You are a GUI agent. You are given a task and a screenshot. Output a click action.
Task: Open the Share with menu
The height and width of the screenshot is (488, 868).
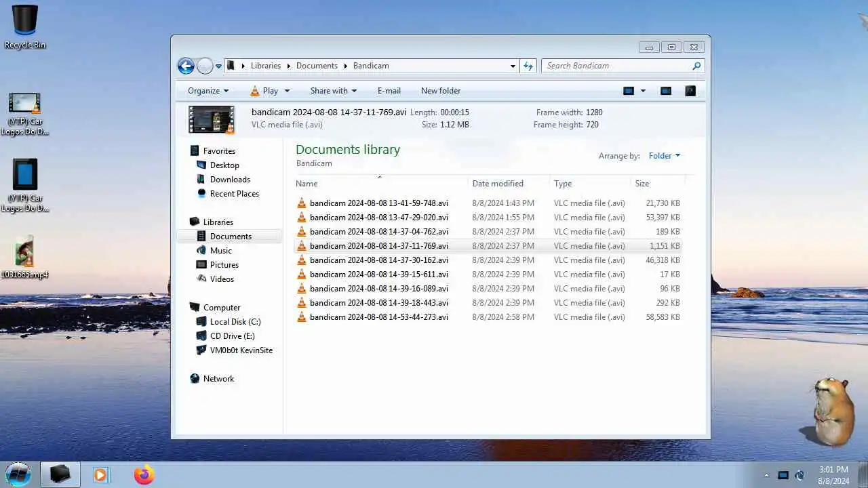333,91
